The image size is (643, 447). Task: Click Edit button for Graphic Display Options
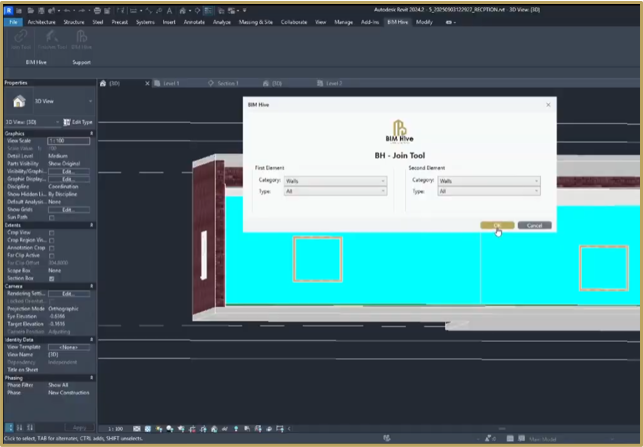point(68,179)
